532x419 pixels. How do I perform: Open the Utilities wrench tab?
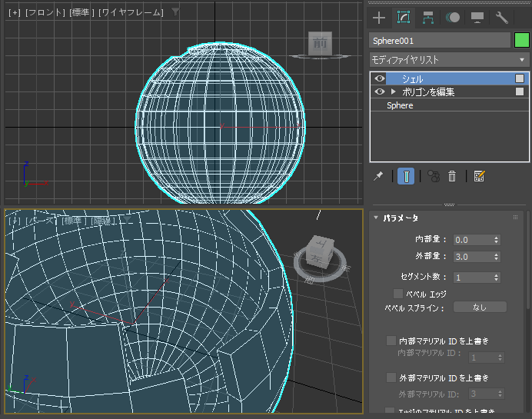point(501,18)
